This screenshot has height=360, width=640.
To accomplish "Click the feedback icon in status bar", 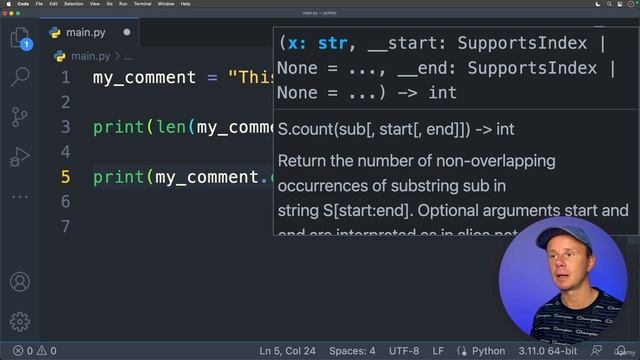I will click(596, 350).
